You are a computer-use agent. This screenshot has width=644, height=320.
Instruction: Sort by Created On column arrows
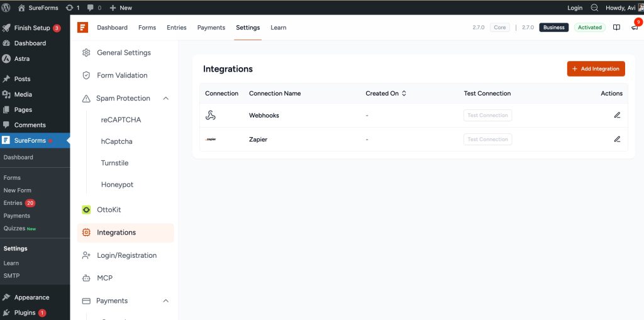404,93
